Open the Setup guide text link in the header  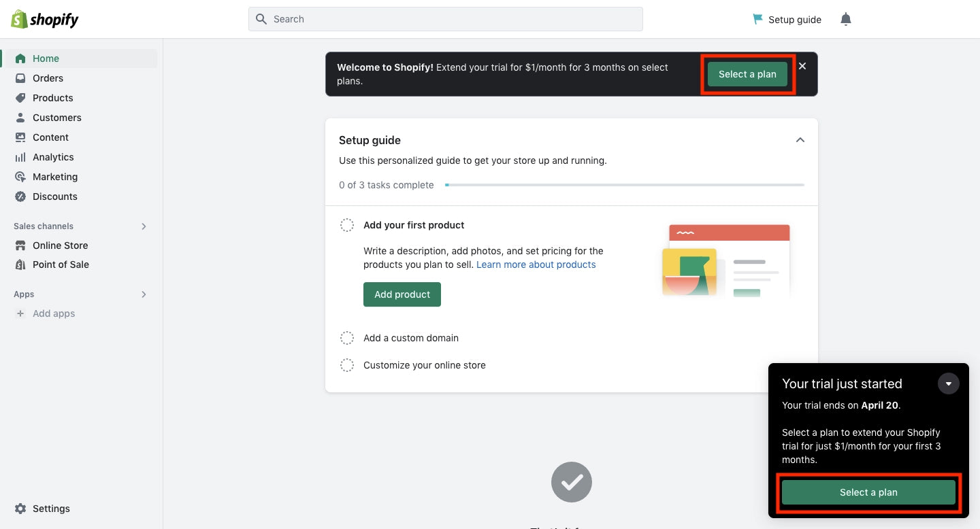tap(795, 20)
